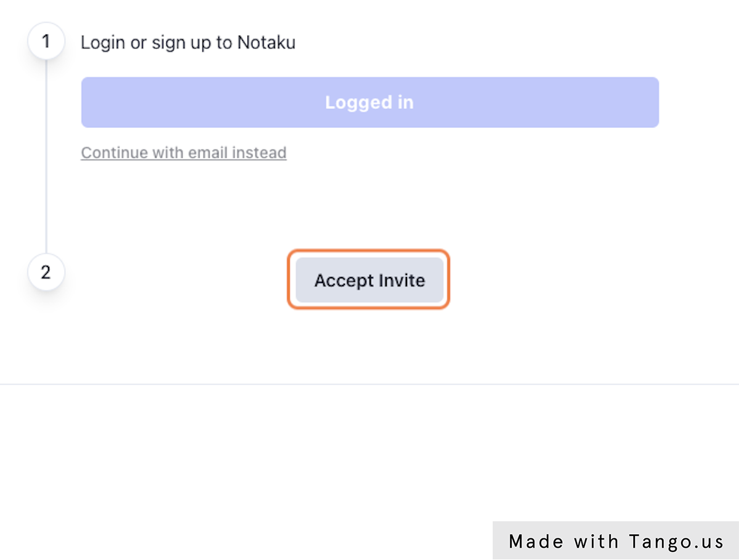The image size is (739, 560).
Task: Click the word Notaku in the heading
Action: (266, 42)
